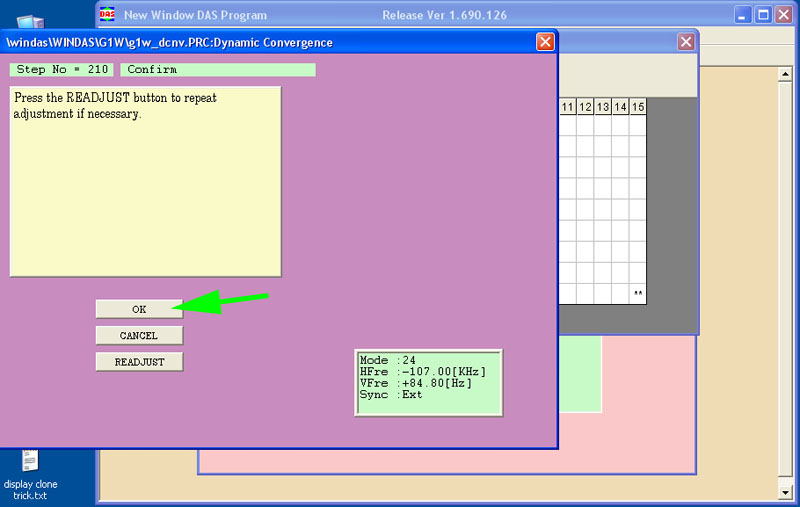Close the Dynamic Convergence dialog
800x507 pixels.
(x=545, y=42)
